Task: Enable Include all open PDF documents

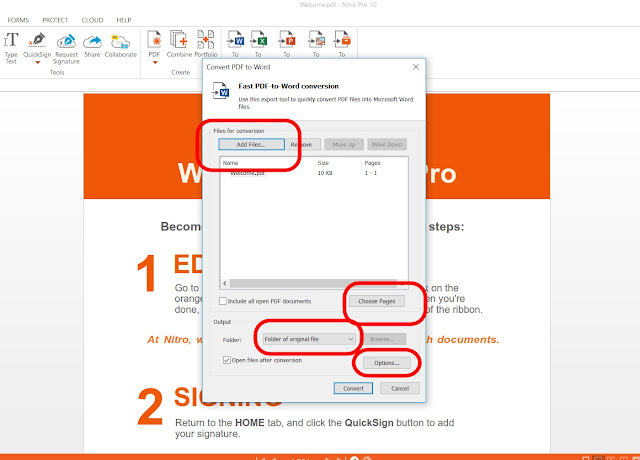Action: coord(223,301)
